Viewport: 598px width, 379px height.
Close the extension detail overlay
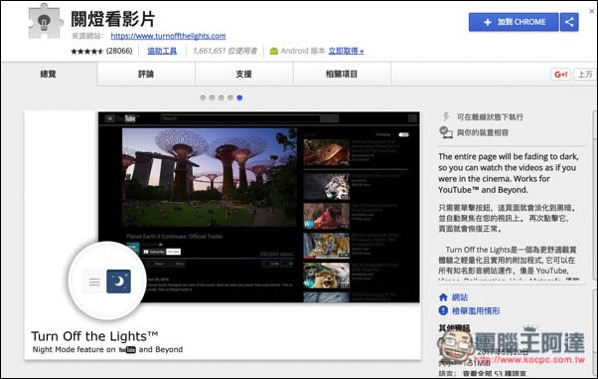pos(592,11)
